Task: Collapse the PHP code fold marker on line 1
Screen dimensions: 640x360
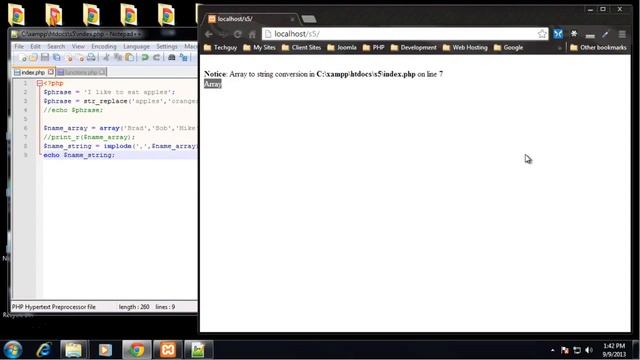Action: (40, 83)
